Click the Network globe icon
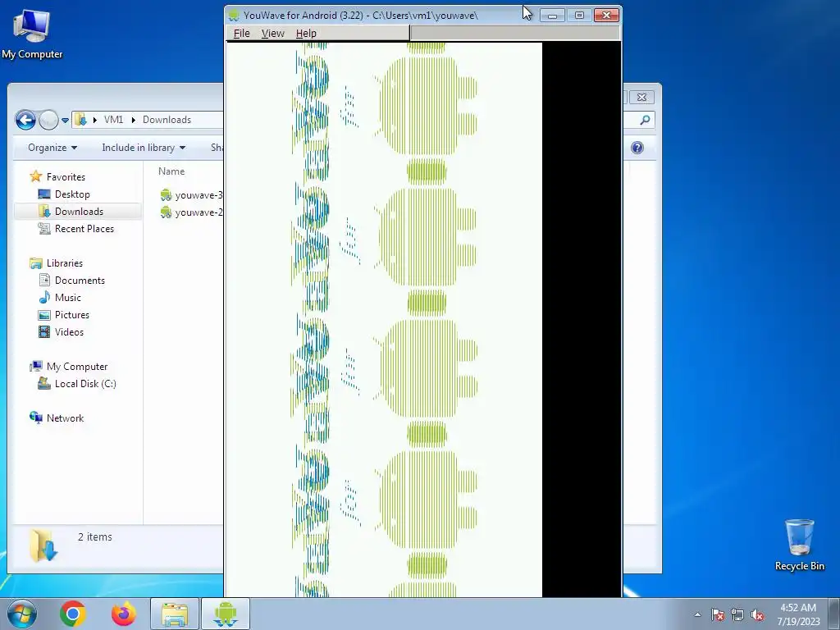The height and width of the screenshot is (630, 840). pyautogui.click(x=36, y=418)
